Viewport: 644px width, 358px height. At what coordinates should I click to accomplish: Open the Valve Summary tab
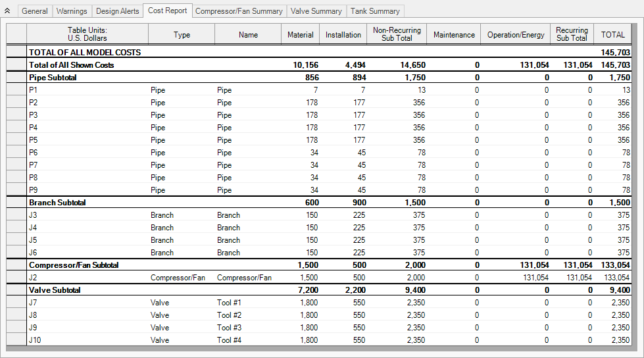(316, 11)
